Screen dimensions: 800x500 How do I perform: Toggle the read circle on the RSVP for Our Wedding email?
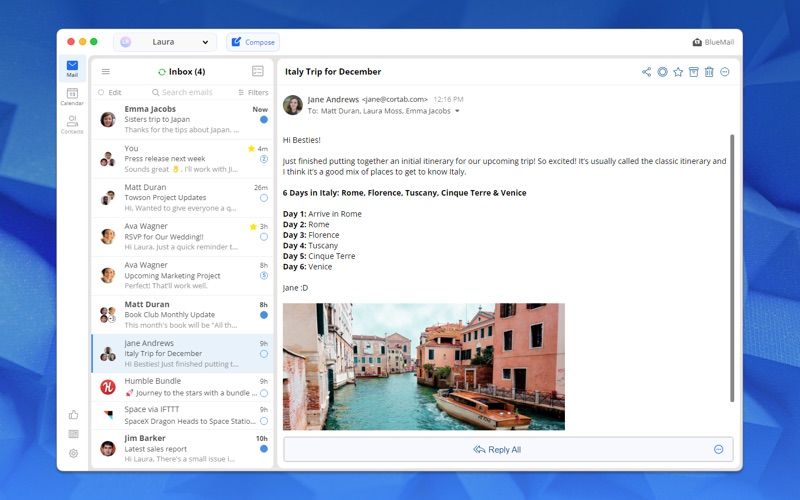[264, 237]
